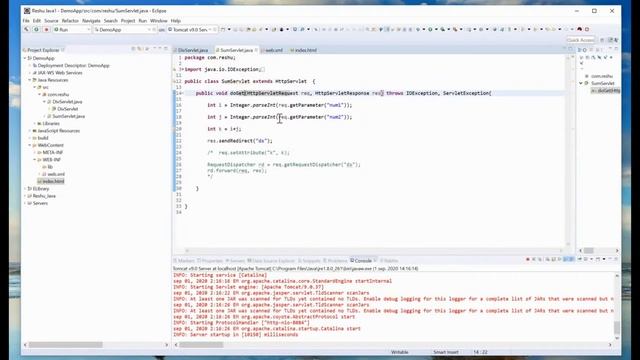
Task: Open the Window menu
Action: pos(158,20)
